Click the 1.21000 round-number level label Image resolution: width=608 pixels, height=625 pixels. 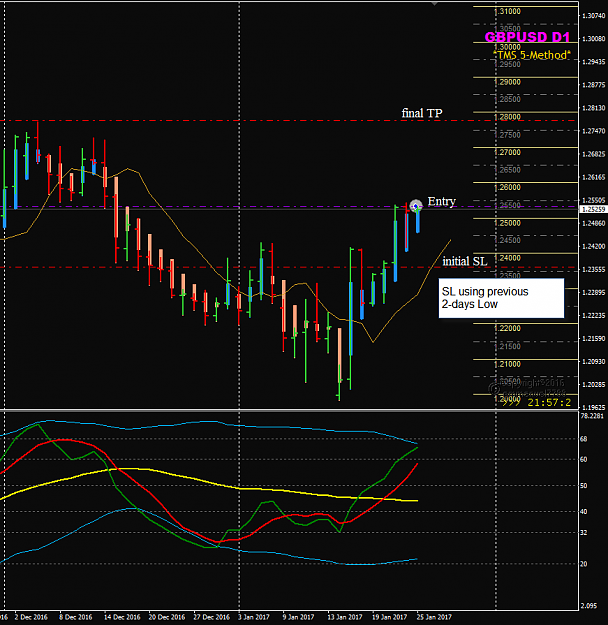pyautogui.click(x=508, y=364)
